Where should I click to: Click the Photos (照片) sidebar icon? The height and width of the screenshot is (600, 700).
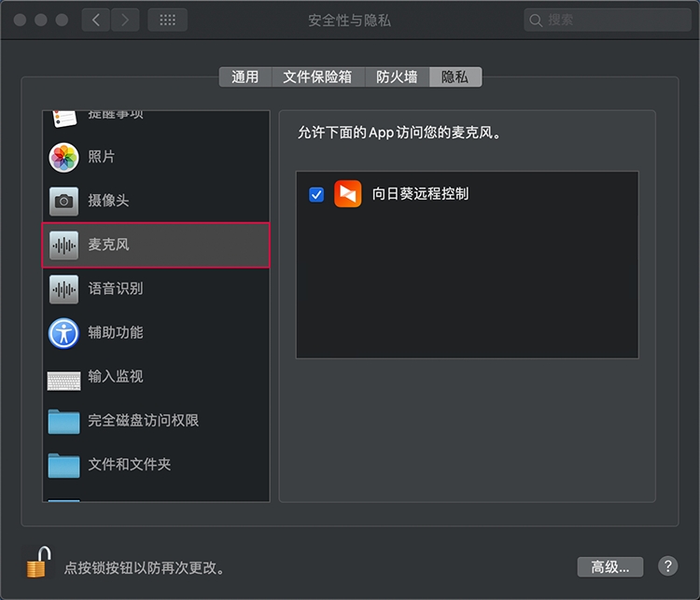click(x=63, y=157)
